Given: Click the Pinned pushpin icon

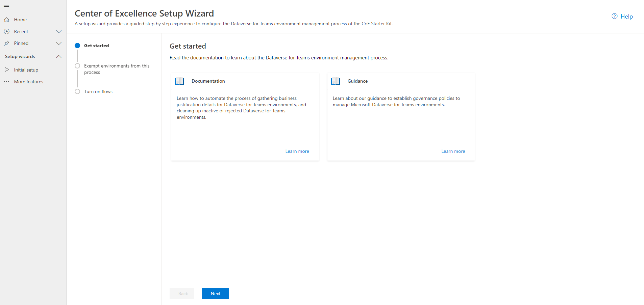Looking at the screenshot, I should click(6, 43).
